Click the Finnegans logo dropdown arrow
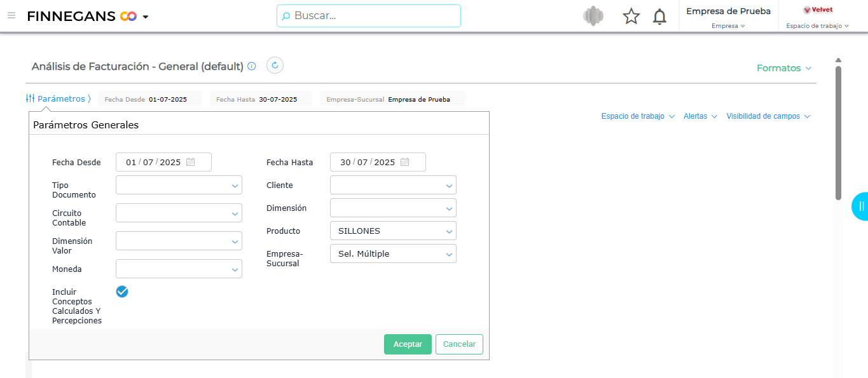Viewport: 868px width, 378px height. pyautogui.click(x=146, y=17)
